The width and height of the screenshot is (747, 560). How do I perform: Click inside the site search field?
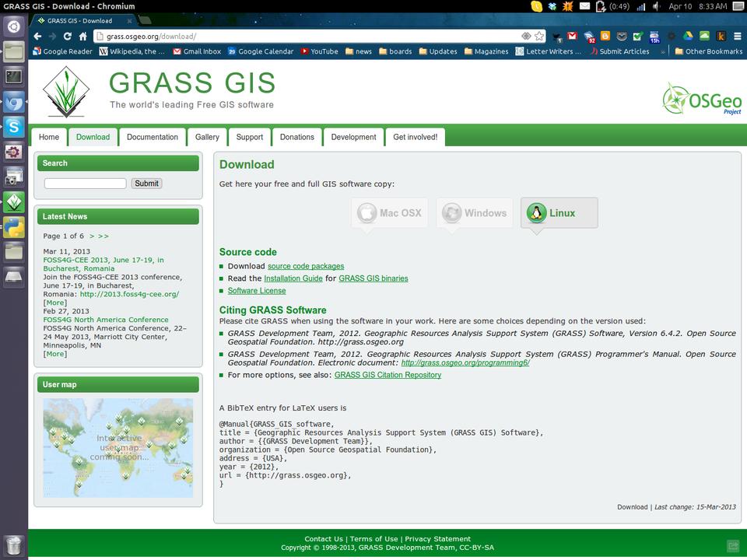85,184
